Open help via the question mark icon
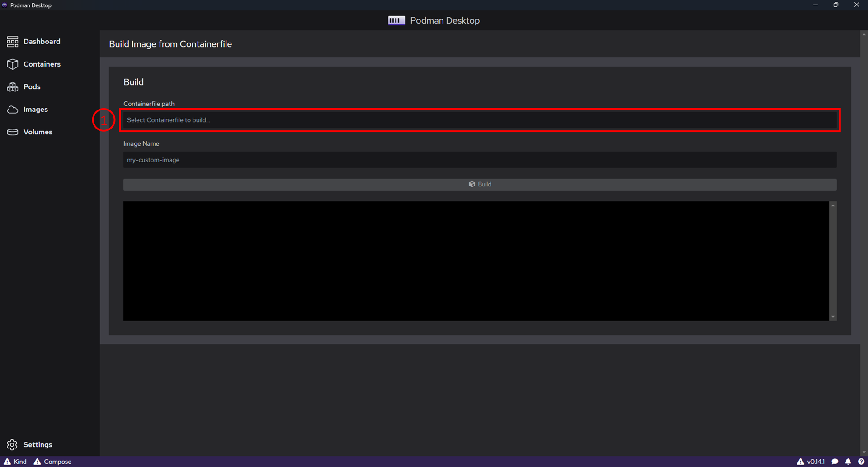This screenshot has width=868, height=467. [x=861, y=462]
